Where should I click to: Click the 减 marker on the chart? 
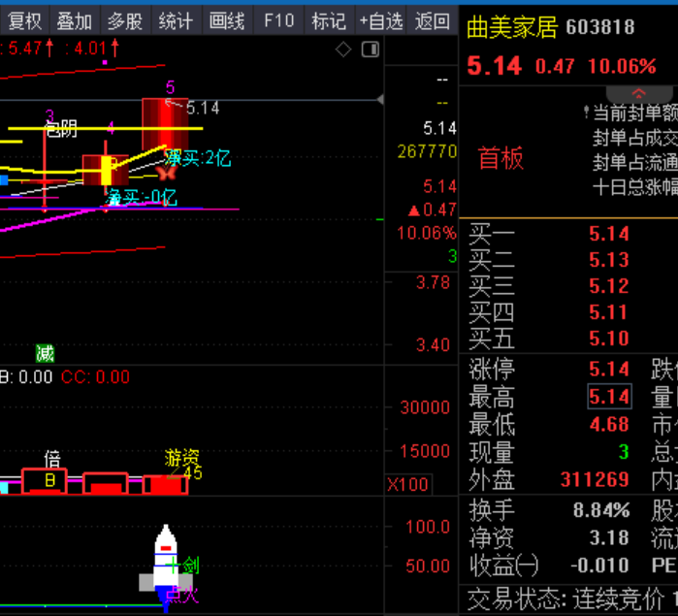coord(45,353)
